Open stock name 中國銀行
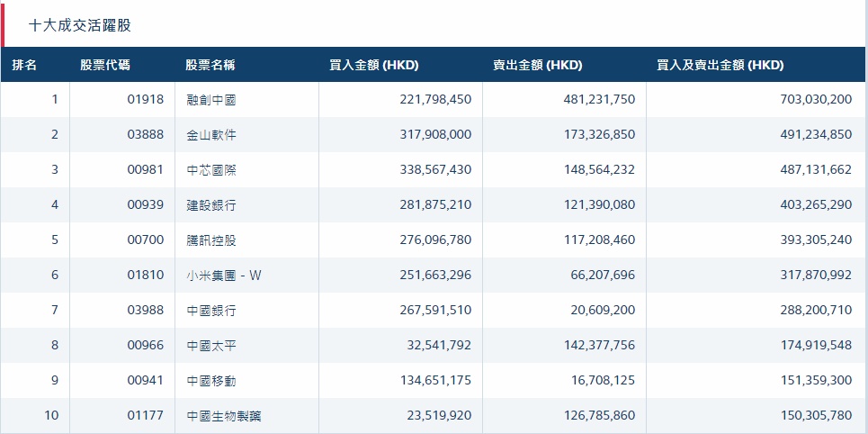Viewport: 868px width, 434px height. 211,311
